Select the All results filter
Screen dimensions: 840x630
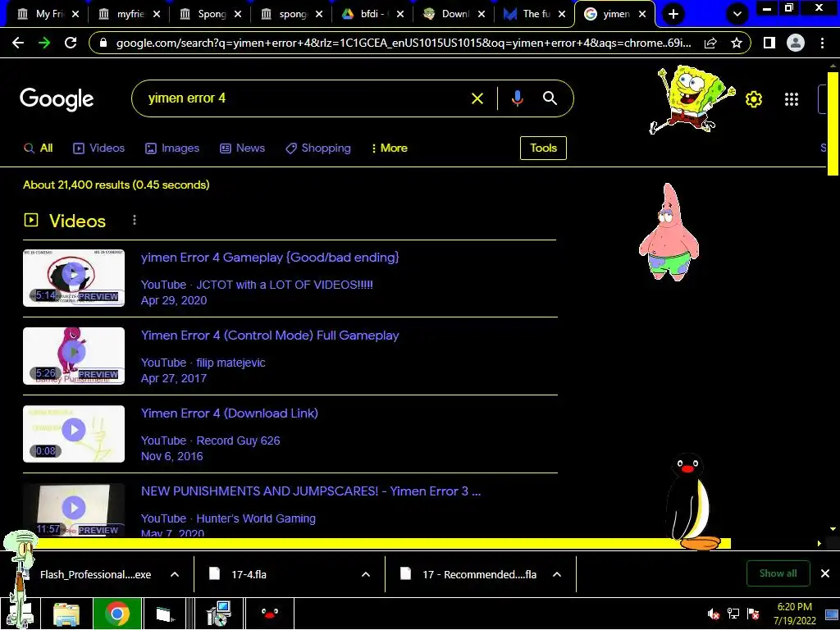click(38, 148)
